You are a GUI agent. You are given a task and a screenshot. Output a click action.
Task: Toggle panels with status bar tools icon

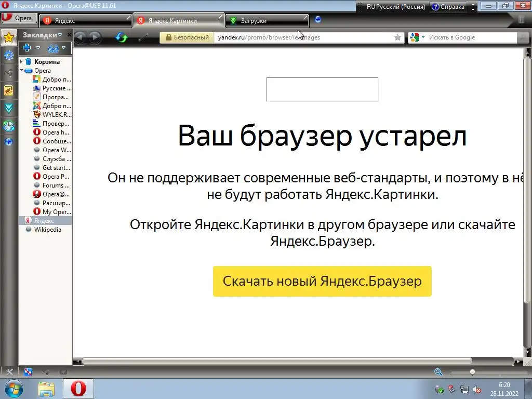pyautogui.click(x=9, y=372)
